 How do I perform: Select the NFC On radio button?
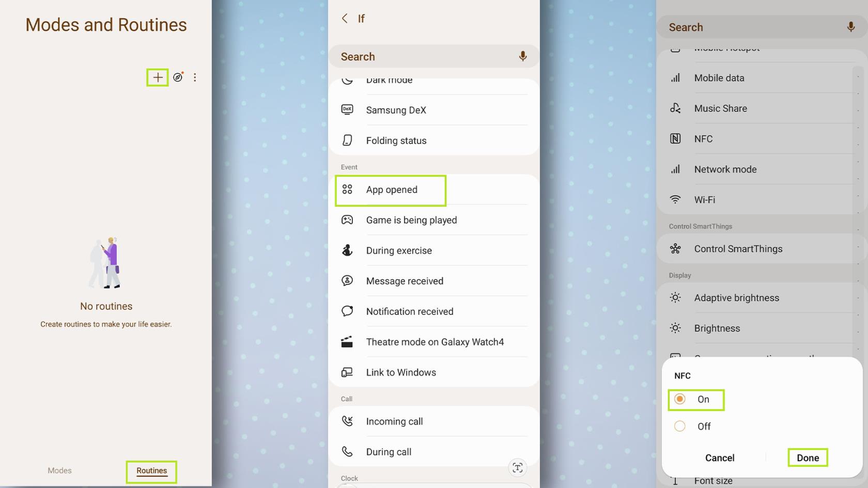coord(680,399)
